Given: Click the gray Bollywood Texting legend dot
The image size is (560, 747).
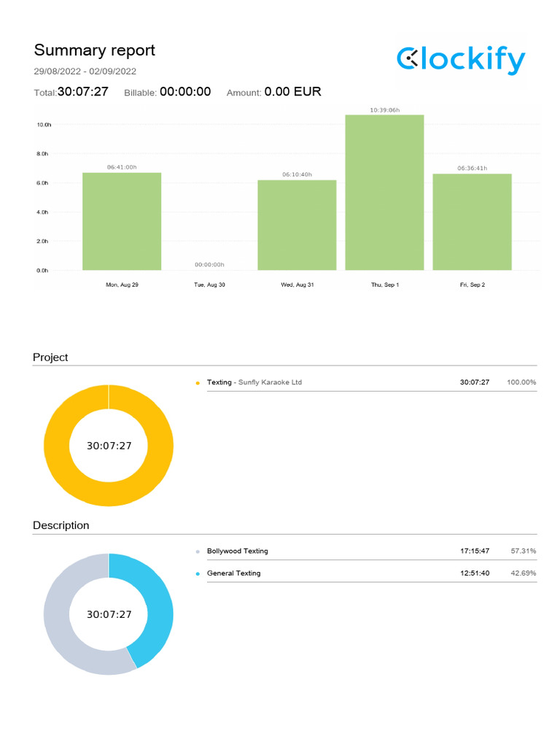Looking at the screenshot, I should coord(198,551).
